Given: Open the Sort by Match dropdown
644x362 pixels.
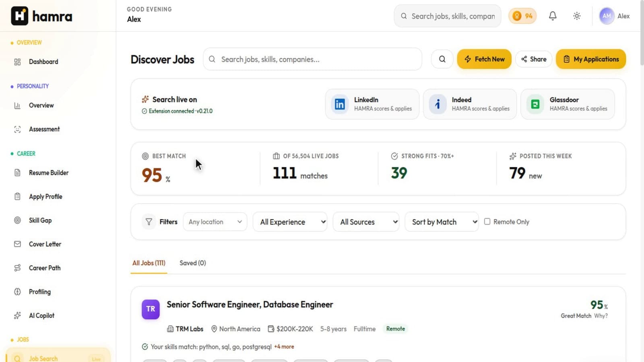Looking at the screenshot, I should point(442,222).
